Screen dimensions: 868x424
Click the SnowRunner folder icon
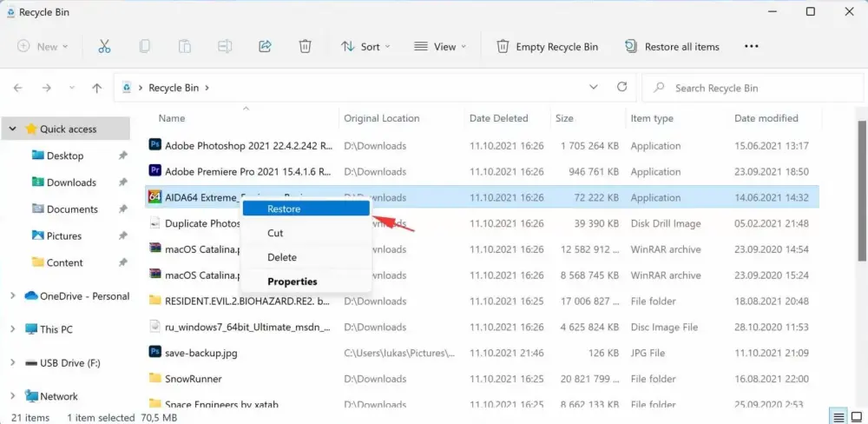pyautogui.click(x=155, y=378)
